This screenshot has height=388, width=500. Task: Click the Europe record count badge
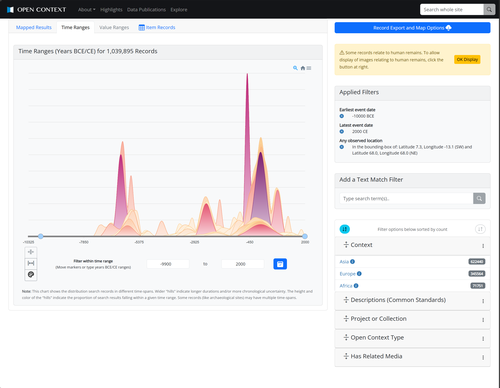[x=477, y=274]
